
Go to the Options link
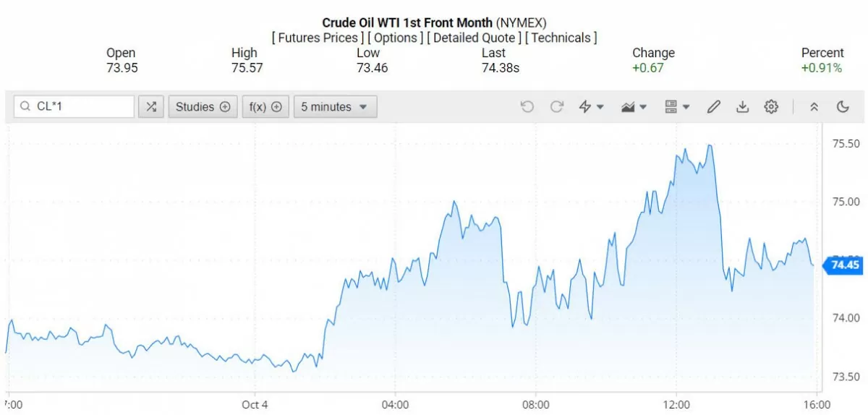pos(396,38)
